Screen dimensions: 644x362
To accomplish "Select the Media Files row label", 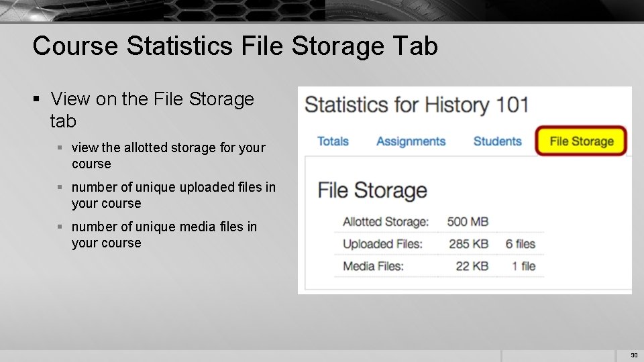I will pos(373,266).
